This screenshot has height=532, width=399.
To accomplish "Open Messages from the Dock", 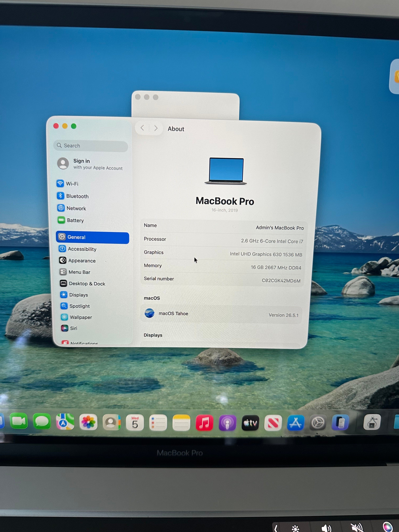I will 42,421.
